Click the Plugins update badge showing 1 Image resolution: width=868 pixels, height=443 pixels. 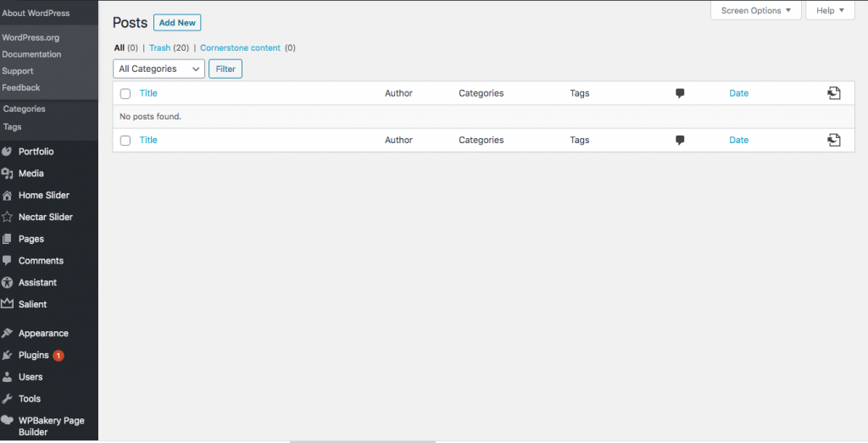[58, 356]
